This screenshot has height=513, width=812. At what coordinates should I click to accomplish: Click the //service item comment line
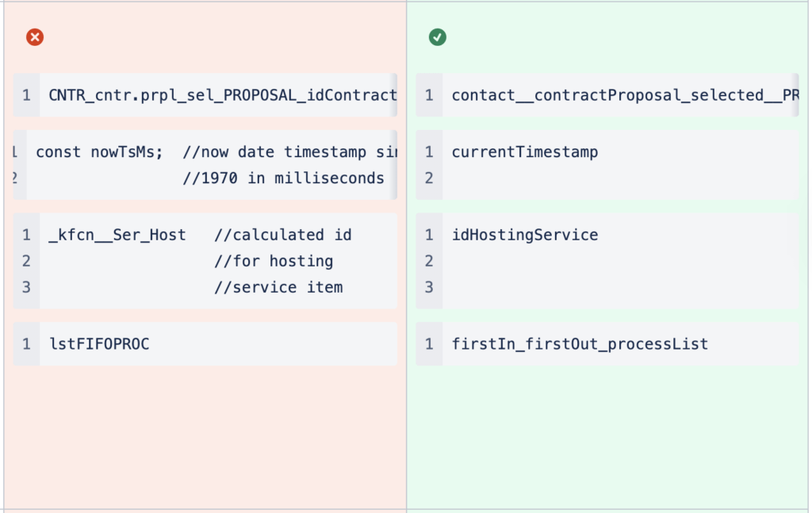pos(278,287)
